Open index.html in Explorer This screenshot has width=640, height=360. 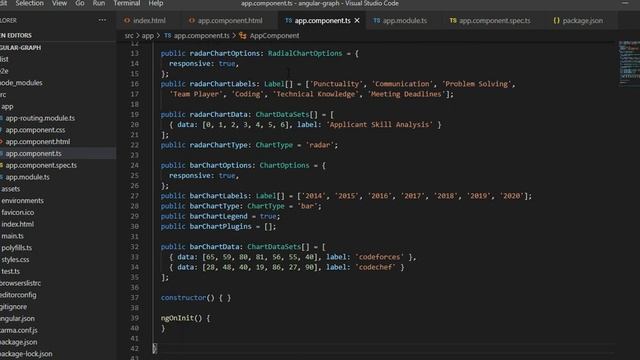(18, 224)
